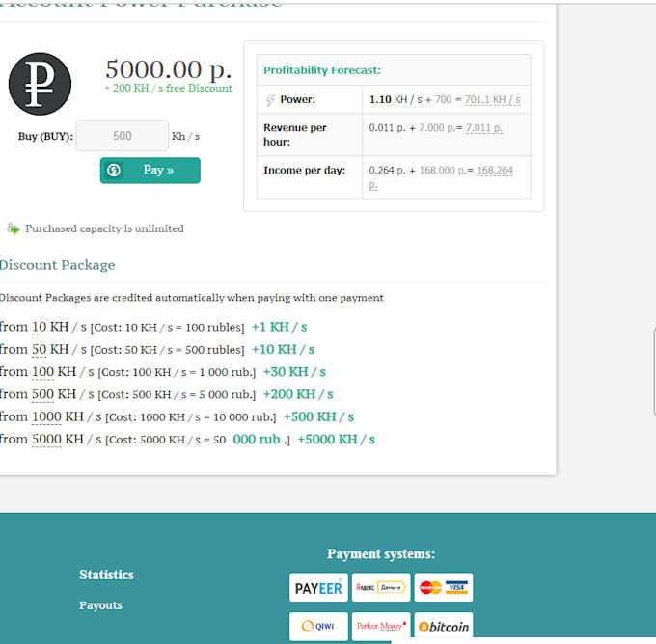Screen dimensions: 656x644
Task: Open the Statistics footer link
Action: coord(106,575)
